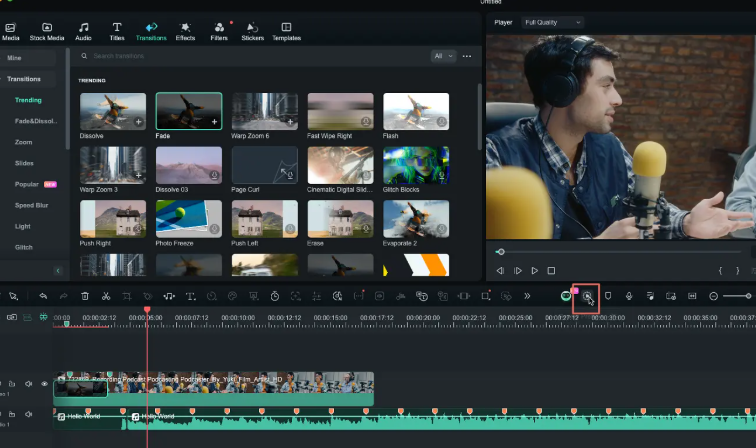Undo the last edit
Viewport: 756px width, 448px height.
pyautogui.click(x=43, y=296)
